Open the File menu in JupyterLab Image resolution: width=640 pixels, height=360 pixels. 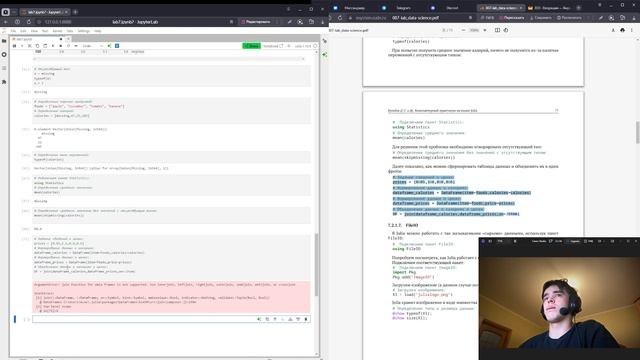[13, 31]
